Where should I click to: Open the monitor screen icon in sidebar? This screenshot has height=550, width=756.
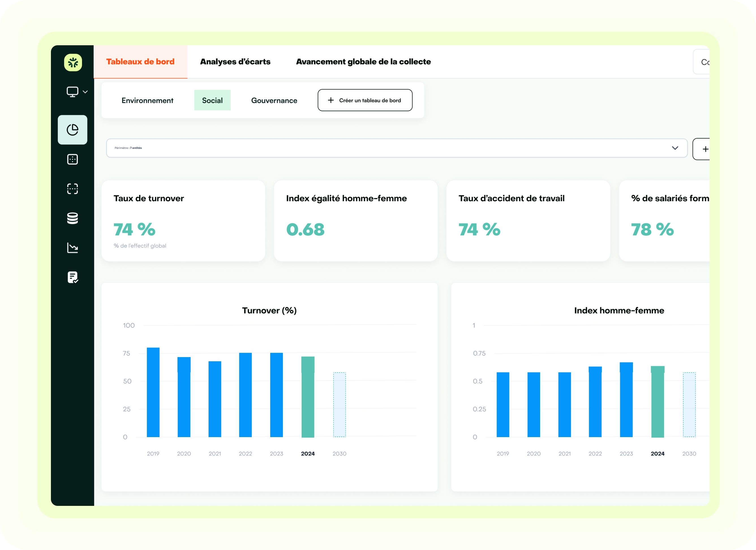(x=72, y=92)
